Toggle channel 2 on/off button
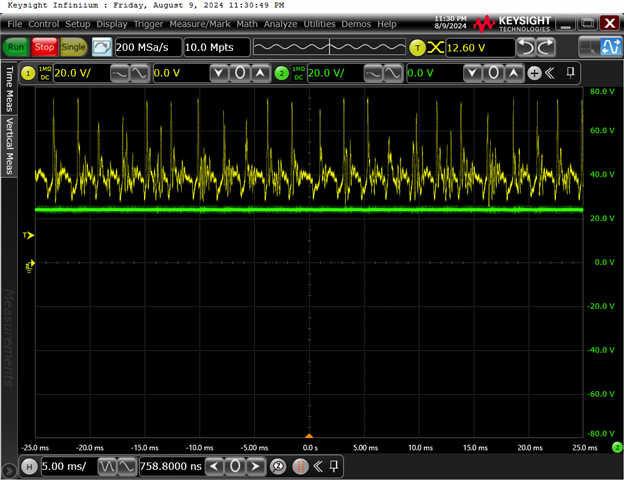Image resolution: width=624 pixels, height=480 pixels. click(x=282, y=73)
